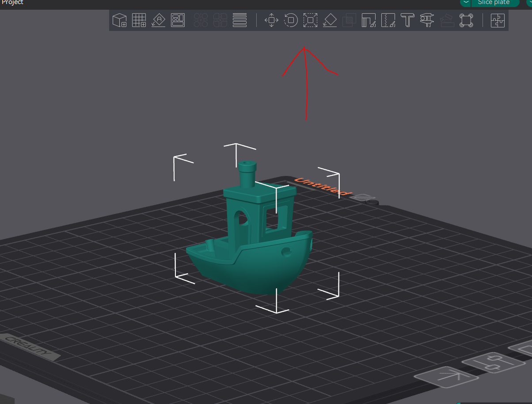Select the Rotate gizmo tool
The height and width of the screenshot is (404, 532).
tap(291, 20)
